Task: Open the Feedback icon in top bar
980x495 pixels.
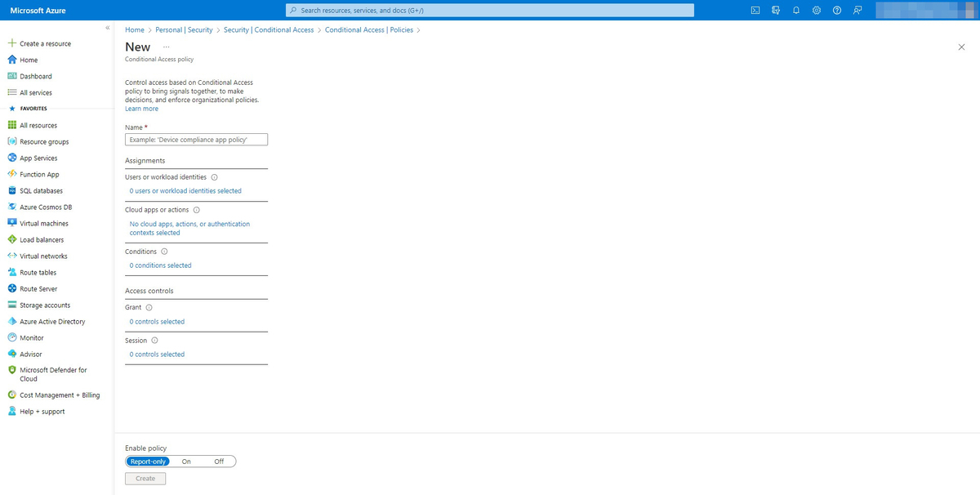Action: tap(857, 10)
